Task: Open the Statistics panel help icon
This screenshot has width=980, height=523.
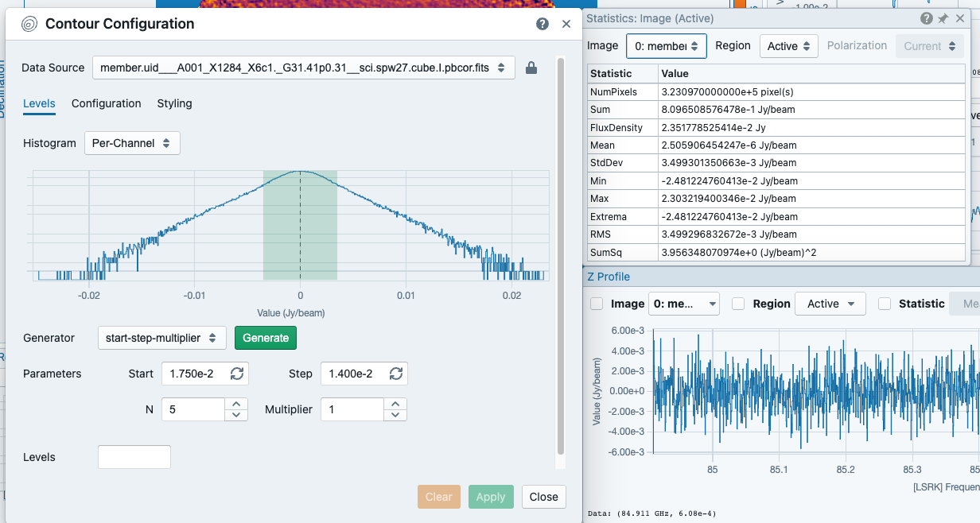Action: click(x=927, y=18)
